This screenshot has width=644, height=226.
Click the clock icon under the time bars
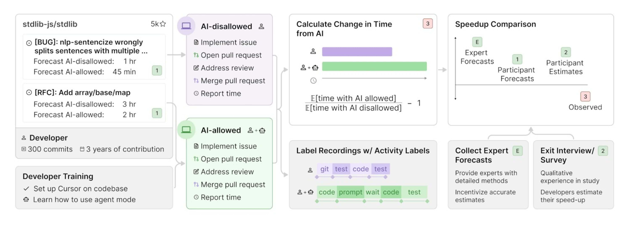313,81
